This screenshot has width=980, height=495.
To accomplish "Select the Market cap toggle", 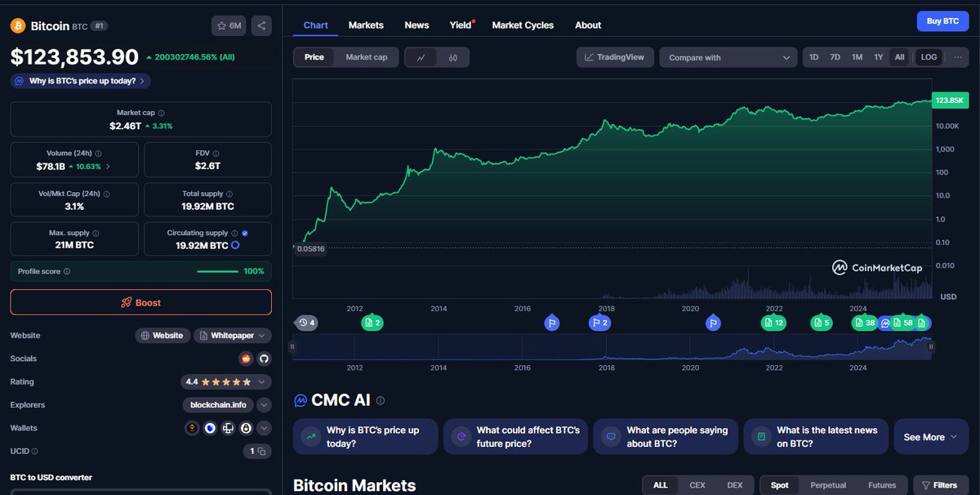I will click(367, 57).
